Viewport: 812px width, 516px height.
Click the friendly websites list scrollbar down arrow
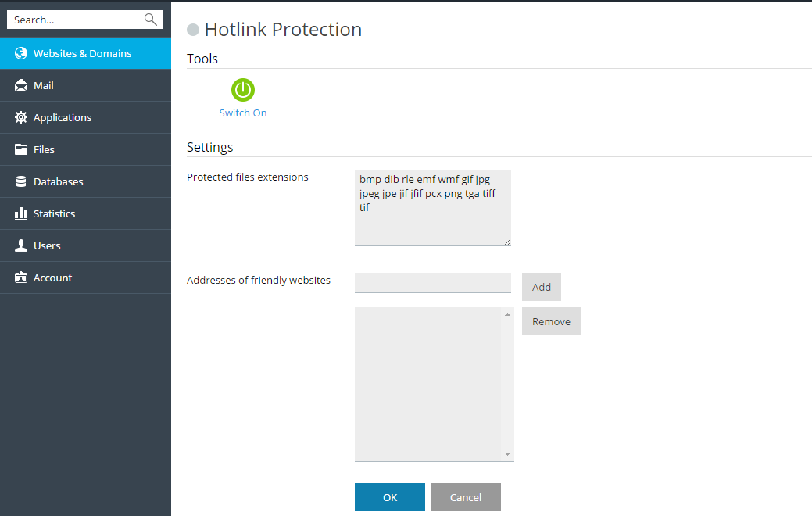507,454
